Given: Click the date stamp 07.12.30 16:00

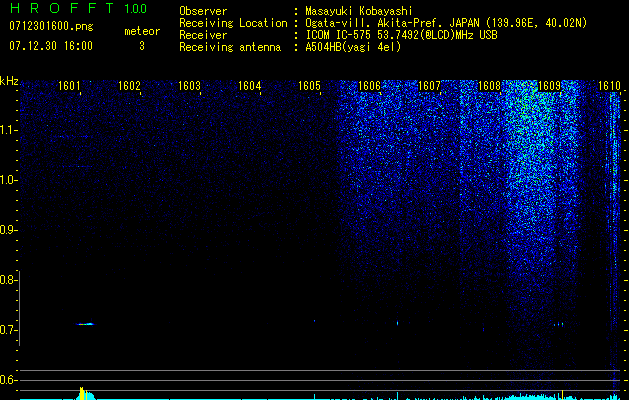Looking at the screenshot, I should point(51,46).
